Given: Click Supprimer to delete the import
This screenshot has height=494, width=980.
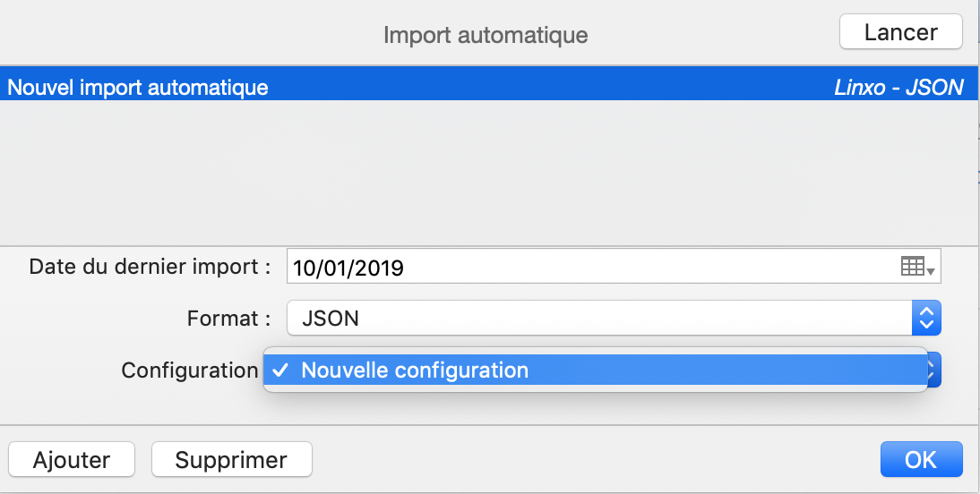Looking at the screenshot, I should (231, 460).
